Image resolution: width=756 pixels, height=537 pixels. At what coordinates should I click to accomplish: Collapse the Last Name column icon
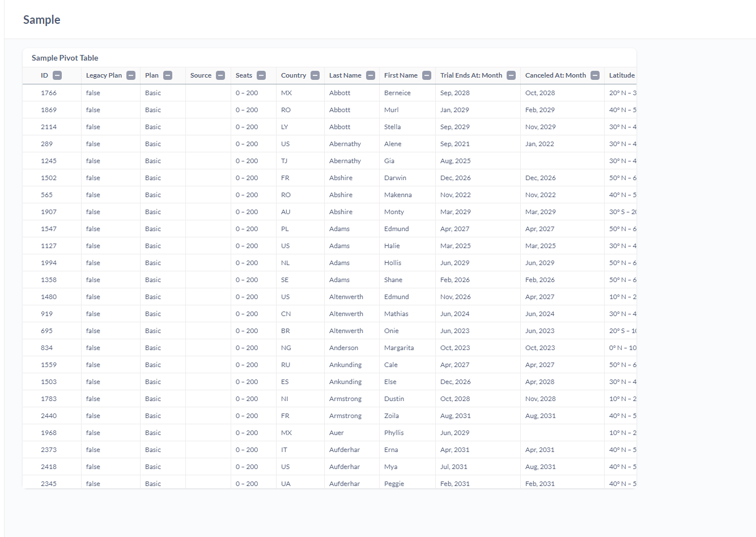click(371, 75)
